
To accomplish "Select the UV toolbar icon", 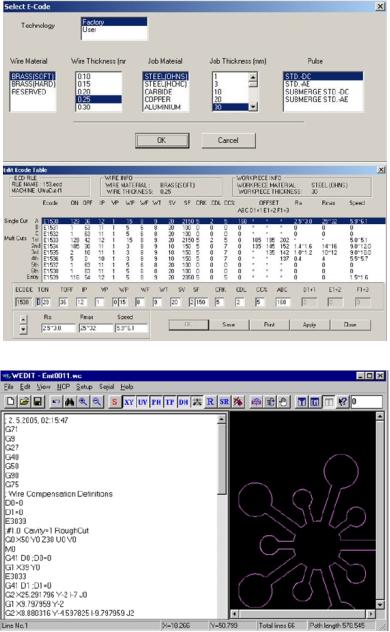I will [143, 401].
